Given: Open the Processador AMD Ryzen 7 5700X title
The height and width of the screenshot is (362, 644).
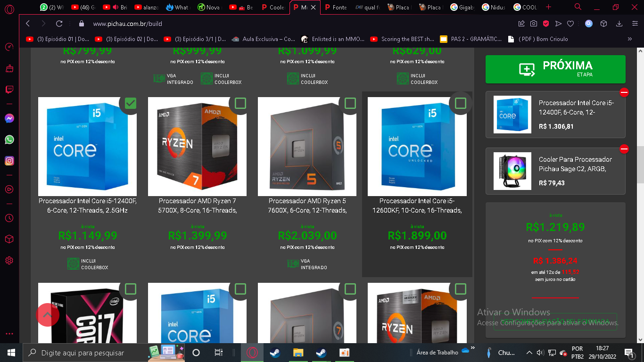Looking at the screenshot, I should [x=198, y=206].
